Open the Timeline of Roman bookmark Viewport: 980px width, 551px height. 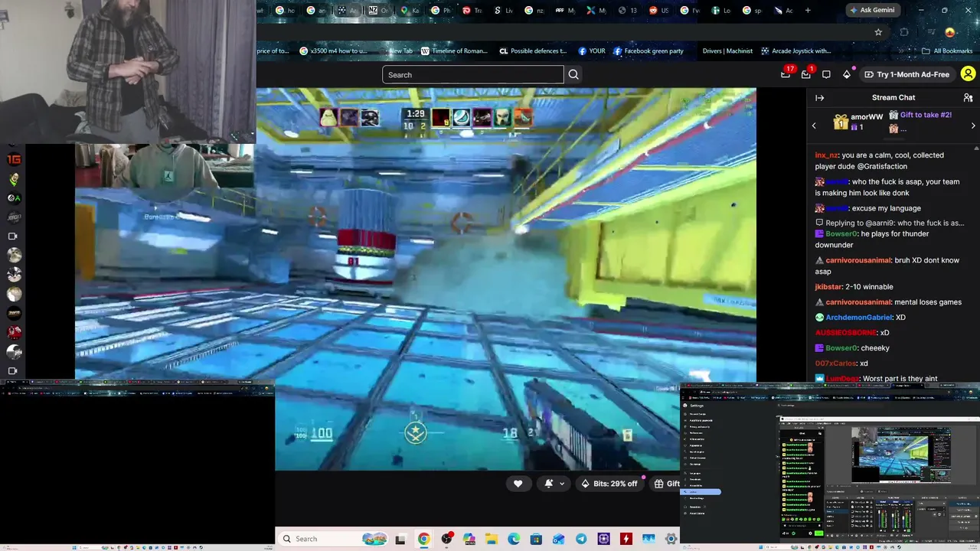tap(454, 51)
